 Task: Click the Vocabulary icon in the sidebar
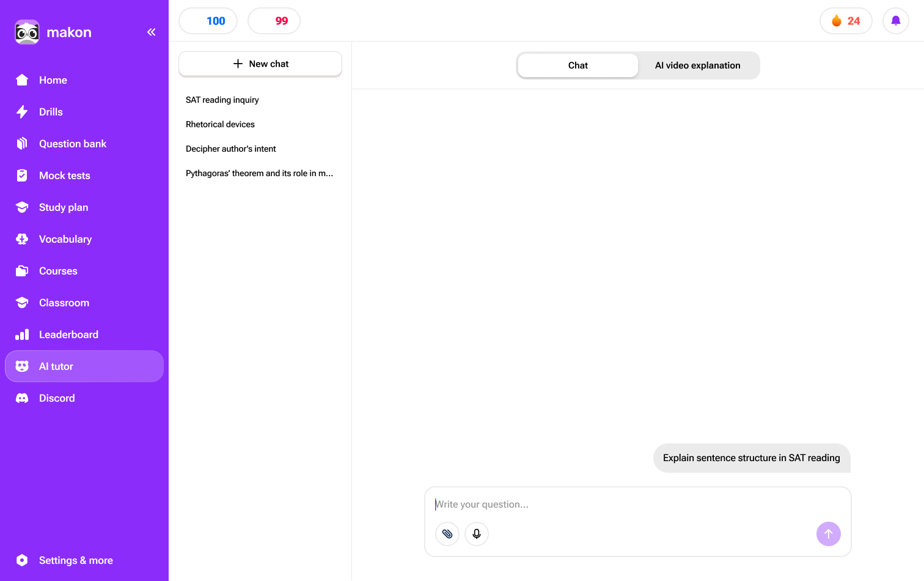click(x=22, y=239)
